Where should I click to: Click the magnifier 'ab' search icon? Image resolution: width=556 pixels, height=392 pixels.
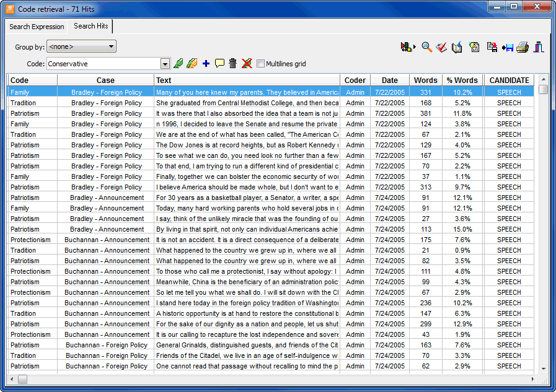coord(426,46)
